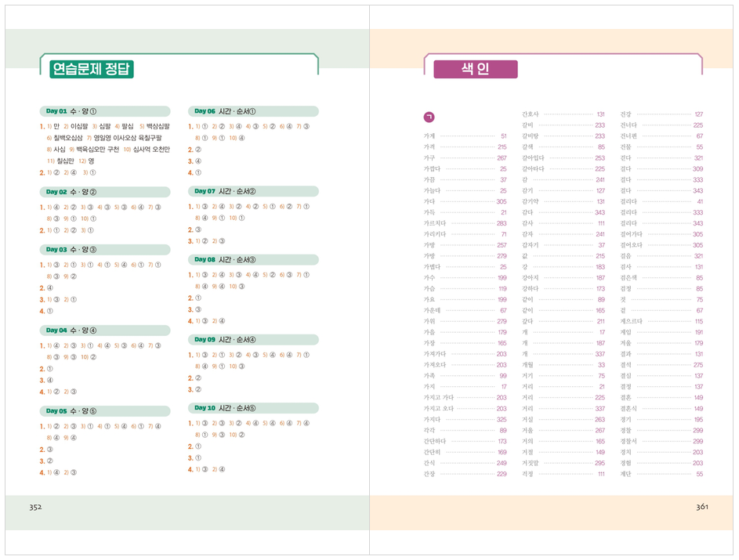
Task: Select the Day 01 수·양① header
Action: (105, 111)
